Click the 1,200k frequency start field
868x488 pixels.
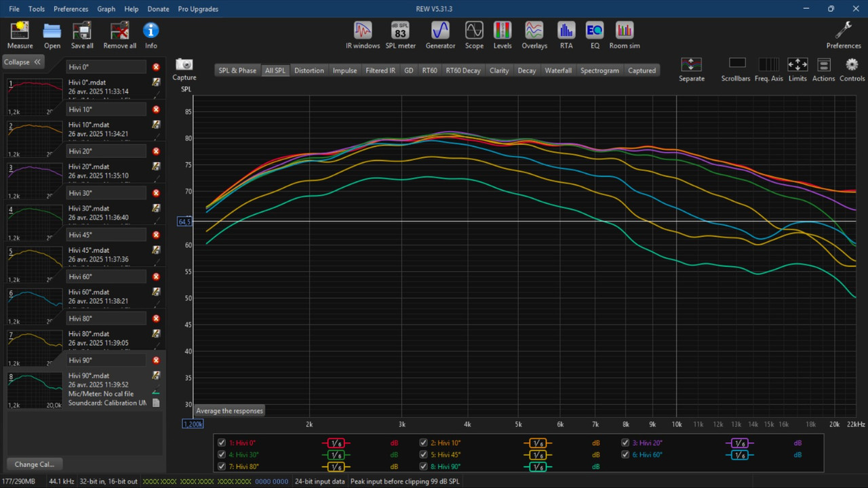tap(193, 424)
